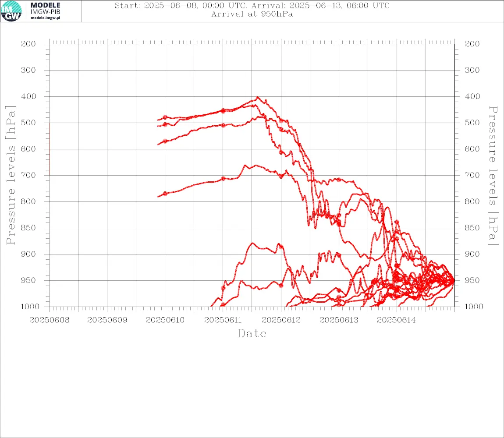Viewport: 504px width, 438px height.
Task: Click the IMGW round logo icon
Action: click(11, 11)
